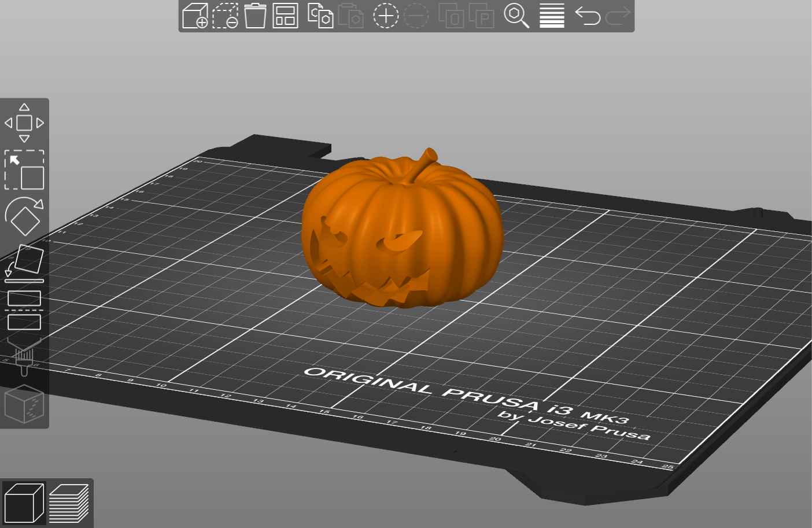This screenshot has height=528, width=812.
Task: Switch to the 3D editor view
Action: (x=24, y=503)
